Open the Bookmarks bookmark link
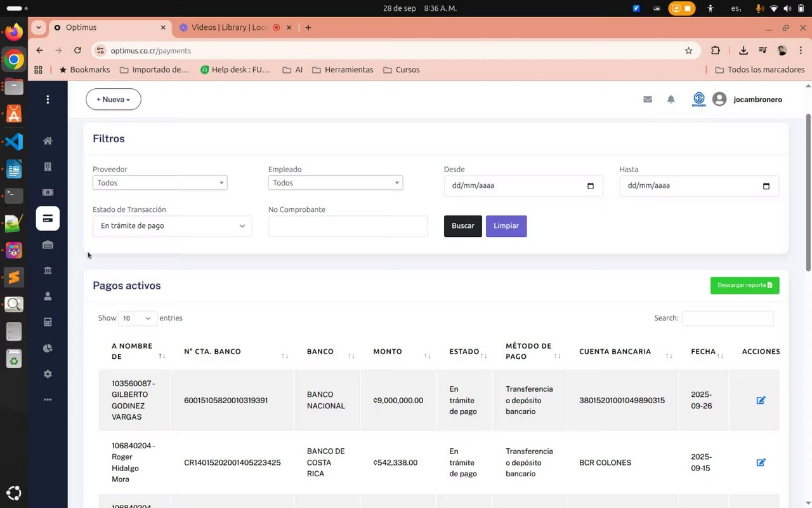 (84, 70)
